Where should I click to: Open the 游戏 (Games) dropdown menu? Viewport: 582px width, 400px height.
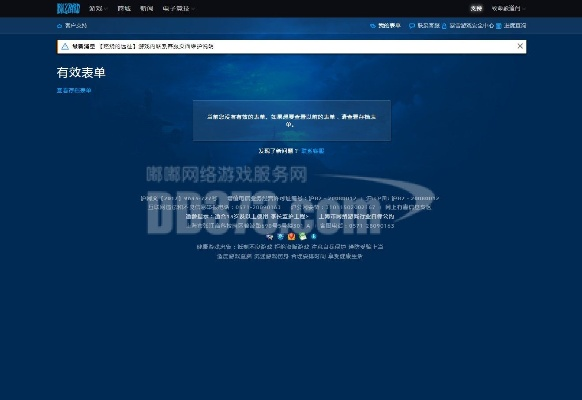(98, 9)
